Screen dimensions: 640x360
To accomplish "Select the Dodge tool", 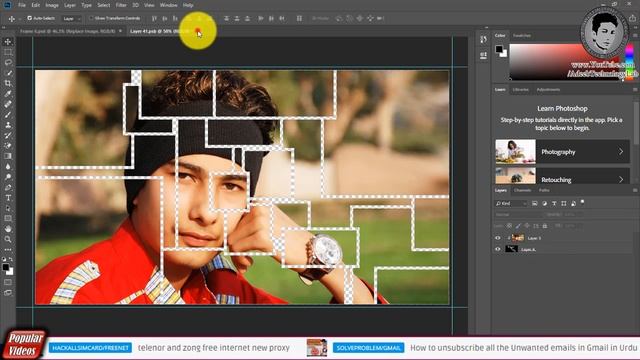I will 8,177.
